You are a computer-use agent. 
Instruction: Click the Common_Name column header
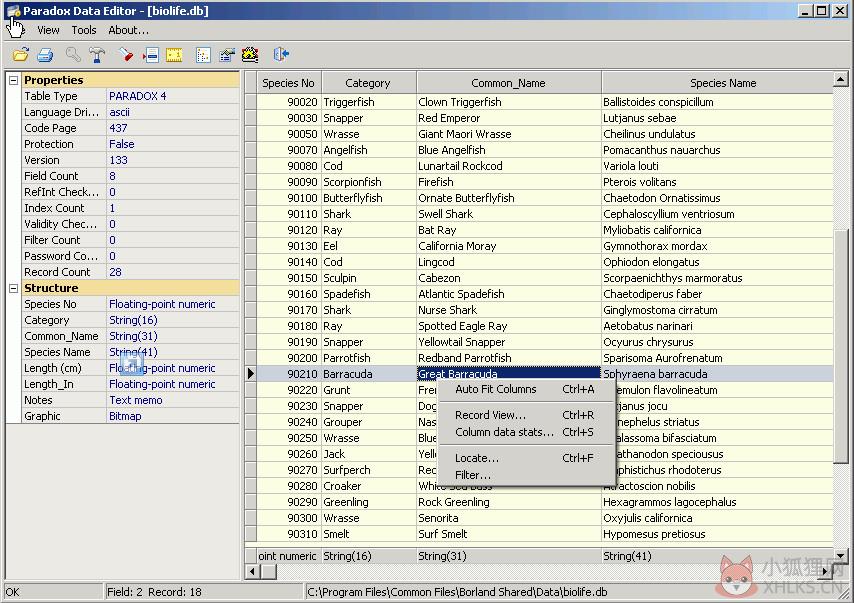tap(508, 83)
